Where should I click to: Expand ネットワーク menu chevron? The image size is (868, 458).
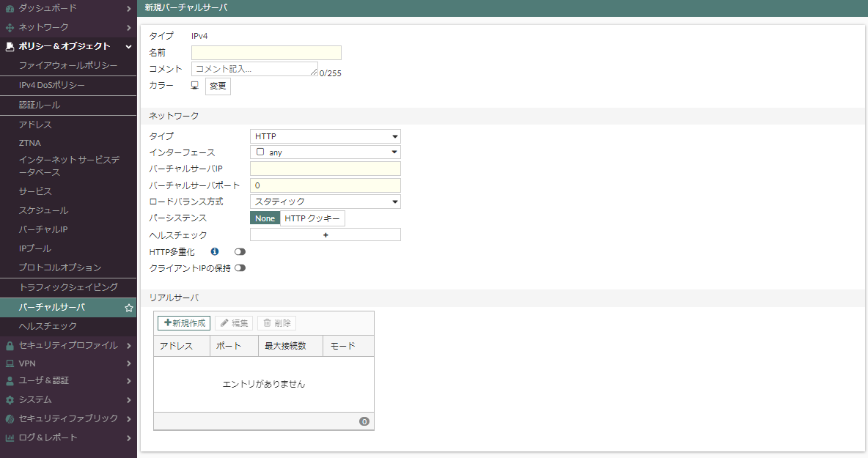(129, 28)
